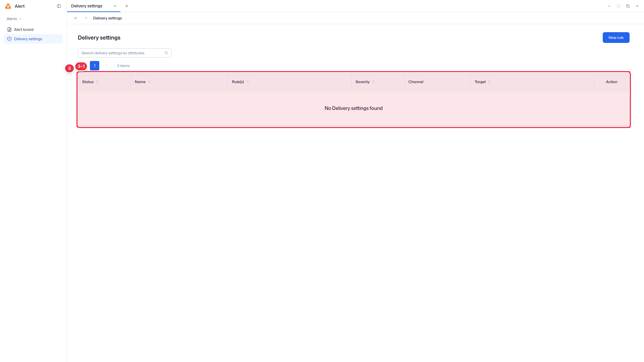Click the search magnifier icon
Screen dimensions: 644x362
(x=166, y=53)
